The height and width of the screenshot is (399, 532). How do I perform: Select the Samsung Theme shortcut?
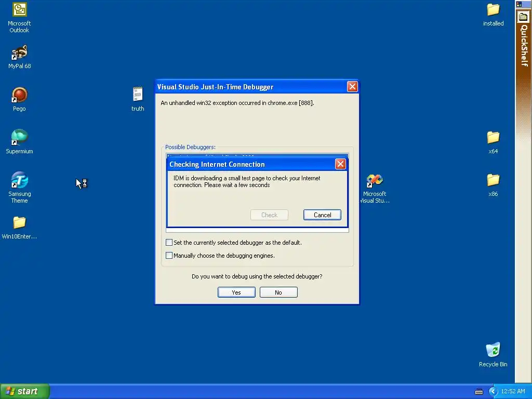coord(19,188)
